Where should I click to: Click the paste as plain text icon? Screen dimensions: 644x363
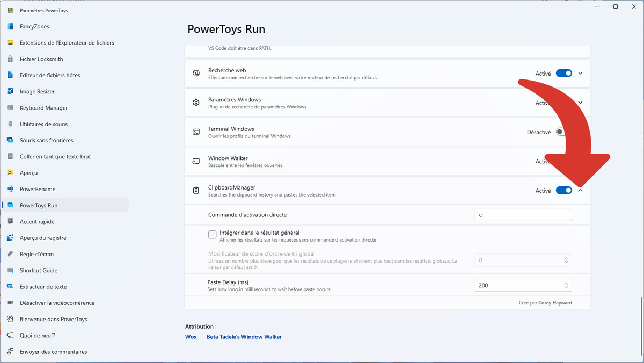(10, 156)
